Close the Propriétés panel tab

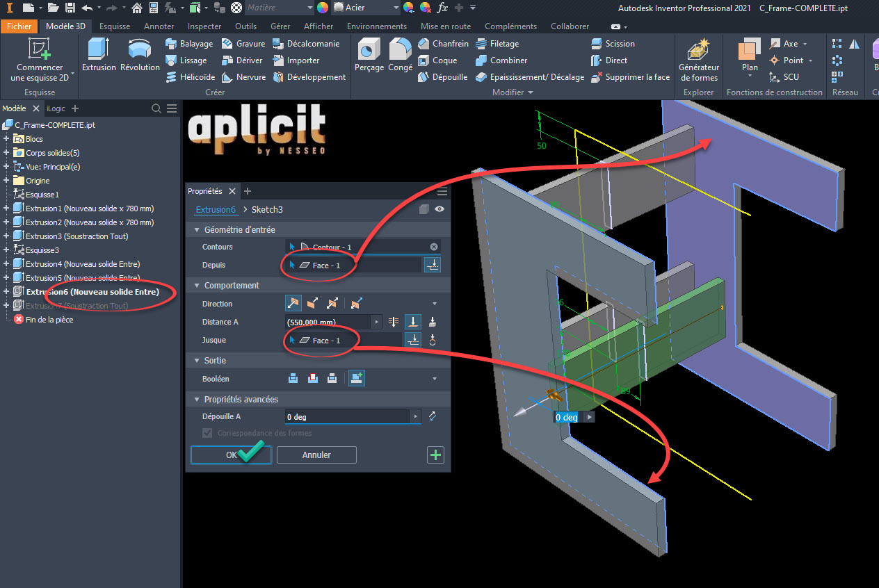click(x=232, y=191)
